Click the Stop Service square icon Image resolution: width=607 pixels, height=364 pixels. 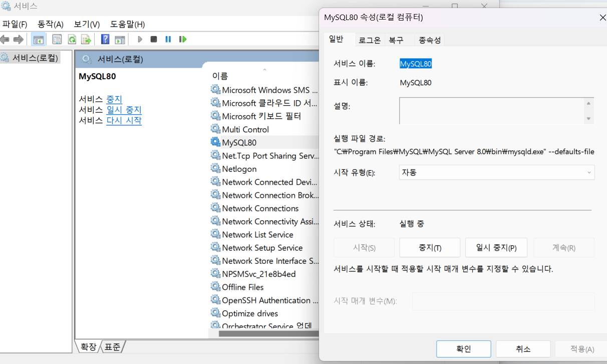coord(154,39)
